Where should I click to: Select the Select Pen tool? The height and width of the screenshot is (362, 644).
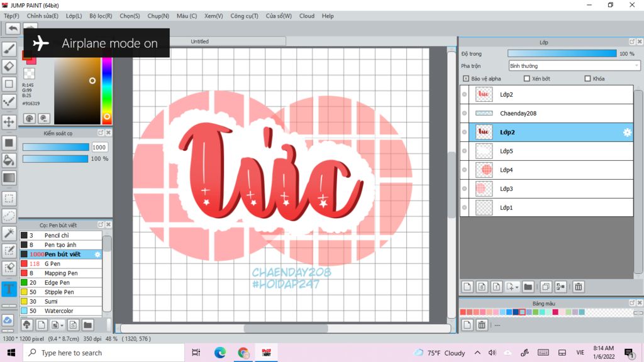pyautogui.click(x=9, y=250)
